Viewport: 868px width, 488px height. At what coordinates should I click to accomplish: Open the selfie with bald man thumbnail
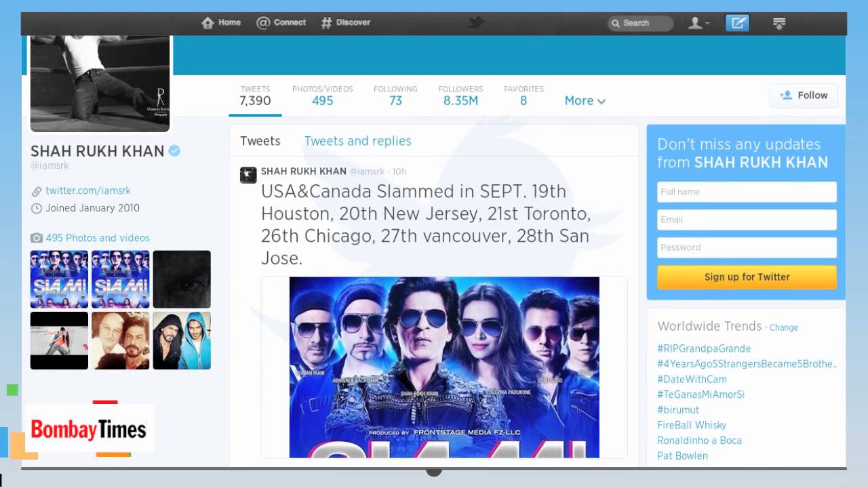point(121,340)
